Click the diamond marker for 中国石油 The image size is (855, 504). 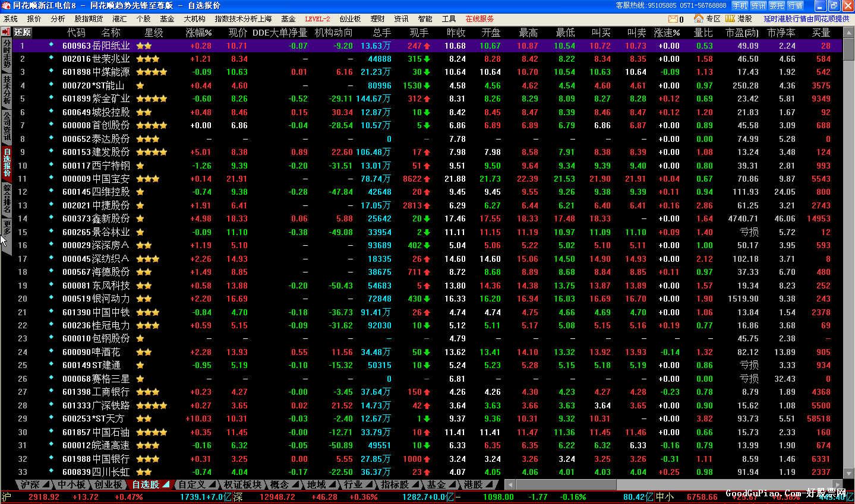52,432
